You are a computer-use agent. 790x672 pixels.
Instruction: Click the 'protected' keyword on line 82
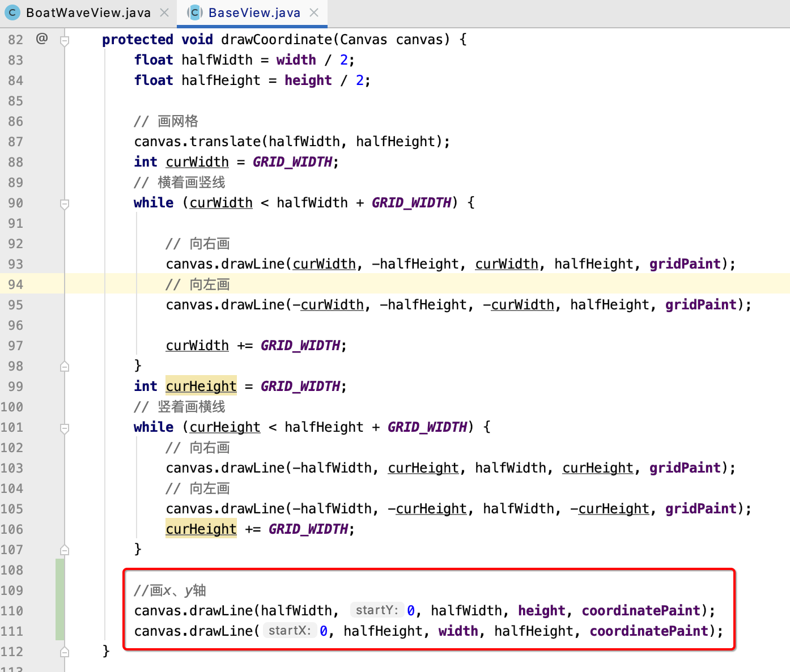point(138,40)
